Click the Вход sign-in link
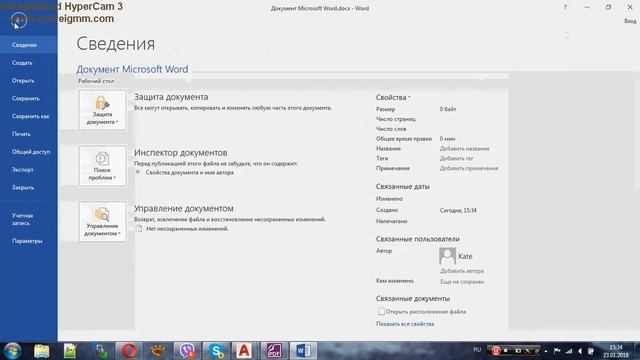Viewport: 640px width, 360px height. coord(630,21)
